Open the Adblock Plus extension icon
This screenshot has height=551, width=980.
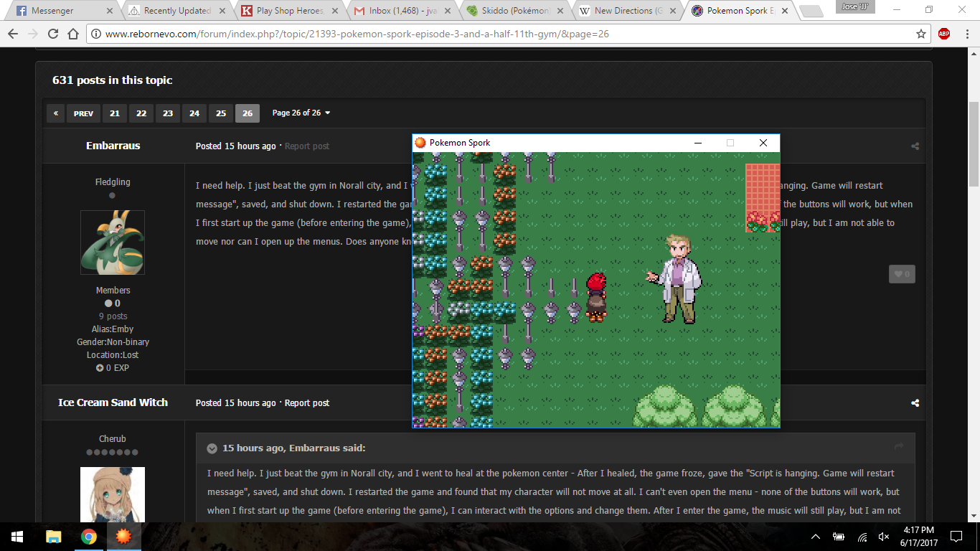944,34
